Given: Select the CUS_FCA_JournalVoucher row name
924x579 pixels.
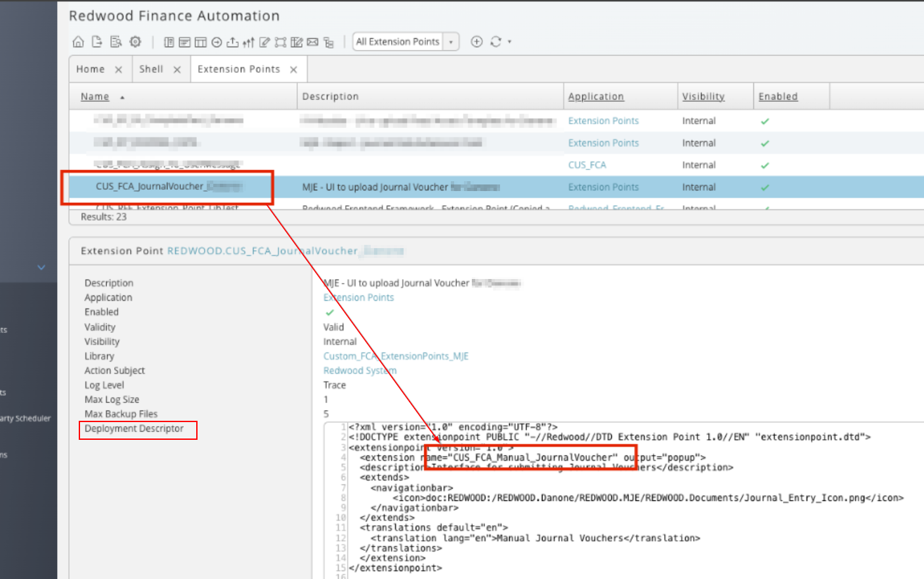Looking at the screenshot, I should point(169,186).
